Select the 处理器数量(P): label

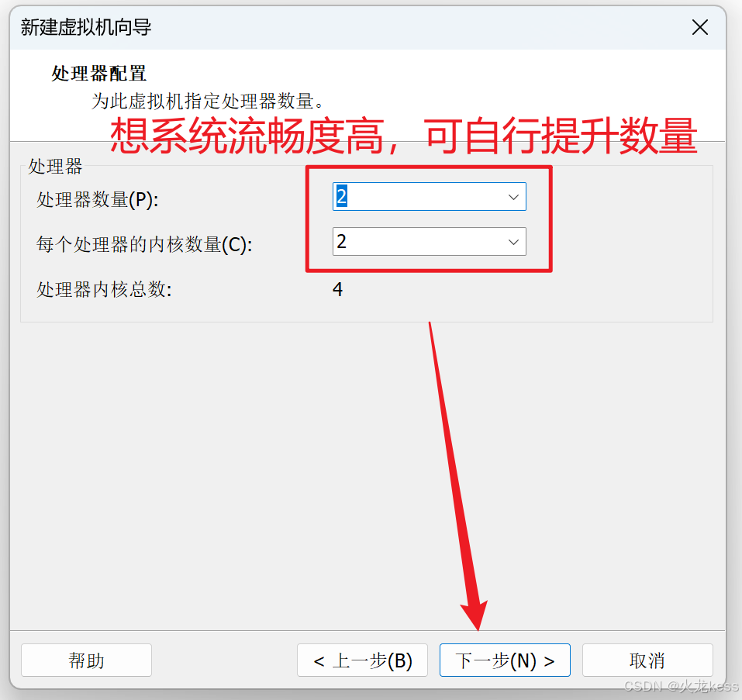(98, 199)
